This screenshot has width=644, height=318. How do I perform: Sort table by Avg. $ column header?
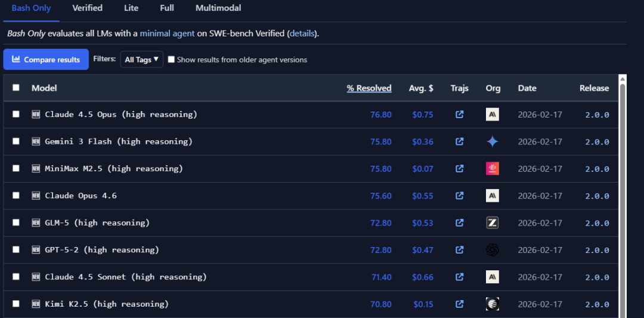pyautogui.click(x=421, y=88)
